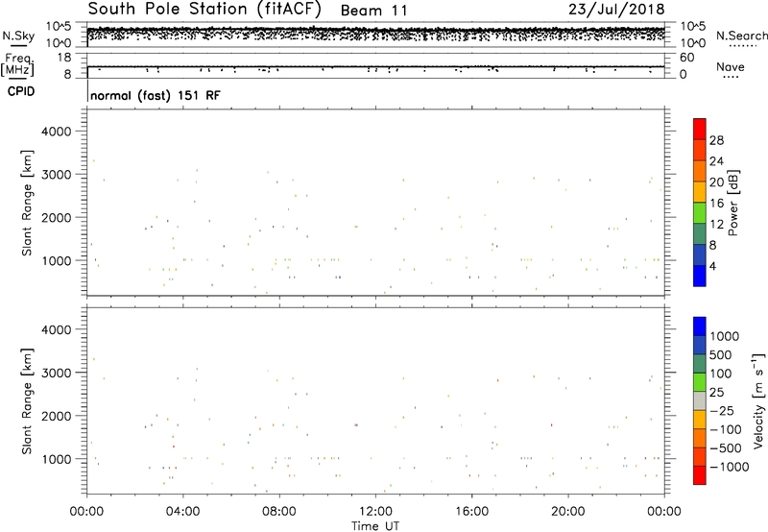Click the '12:00' time axis tick label
768x532 pixels.
pos(375,512)
